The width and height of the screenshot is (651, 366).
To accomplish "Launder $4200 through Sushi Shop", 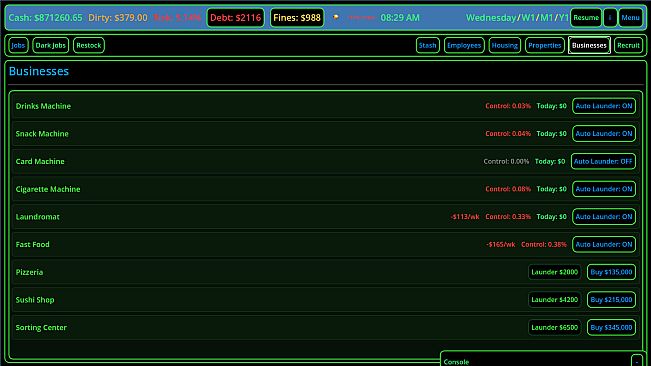I will [x=555, y=300].
